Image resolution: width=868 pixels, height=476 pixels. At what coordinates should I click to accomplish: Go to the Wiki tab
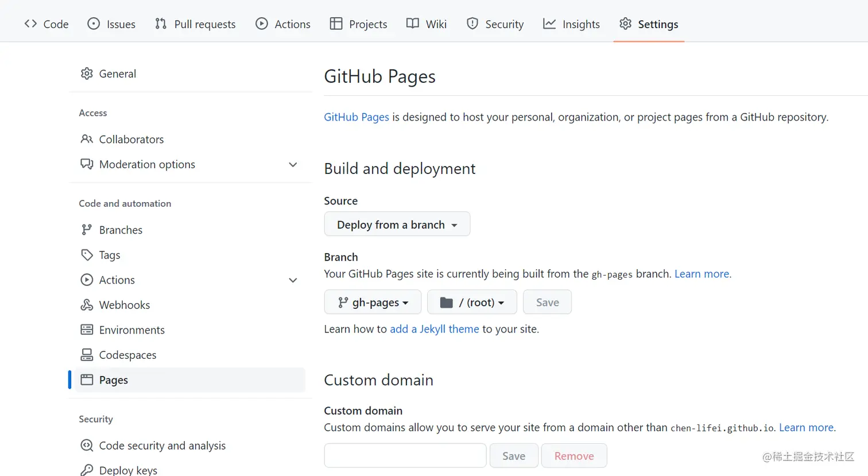click(x=427, y=24)
